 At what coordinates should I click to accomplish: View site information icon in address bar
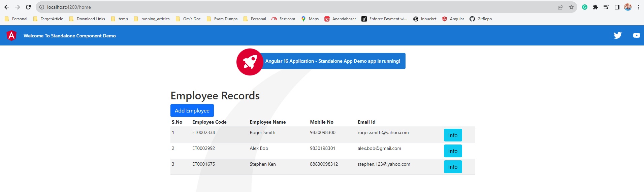(42, 7)
